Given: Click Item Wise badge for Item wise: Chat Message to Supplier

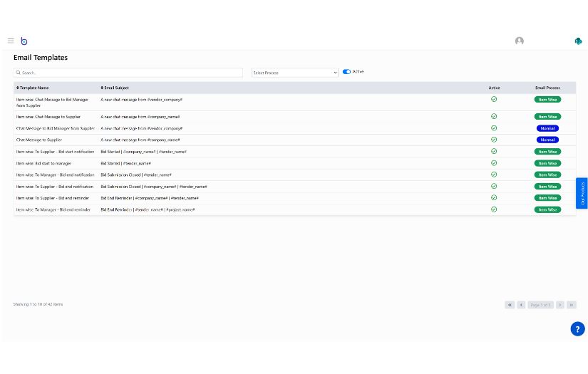Looking at the screenshot, I should click(x=547, y=117).
